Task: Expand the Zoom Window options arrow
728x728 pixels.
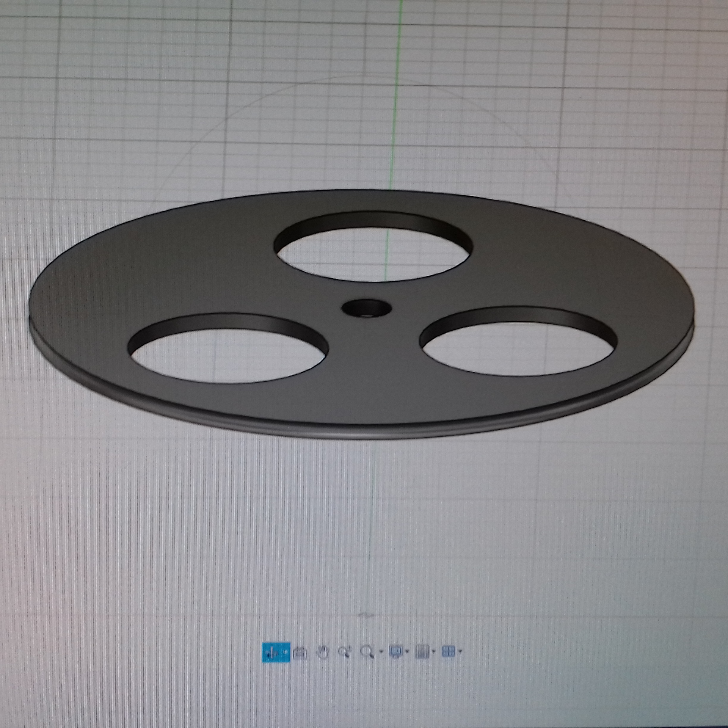Action: (381, 652)
